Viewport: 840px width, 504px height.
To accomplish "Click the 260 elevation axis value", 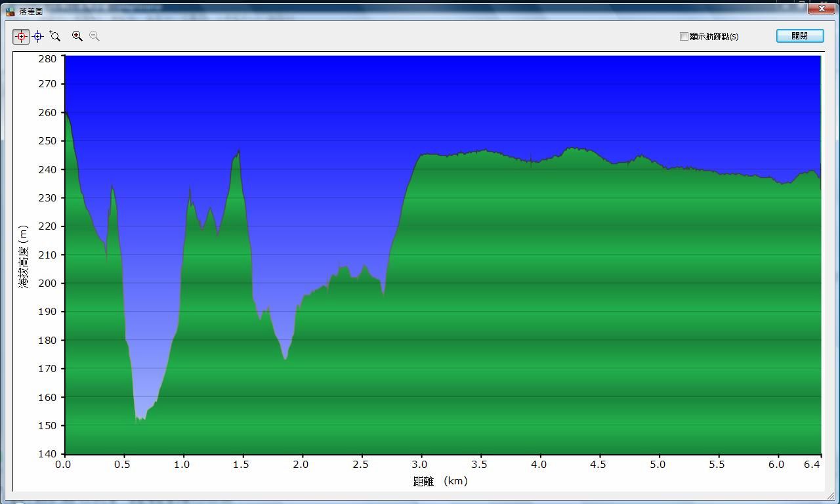I will tap(47, 113).
